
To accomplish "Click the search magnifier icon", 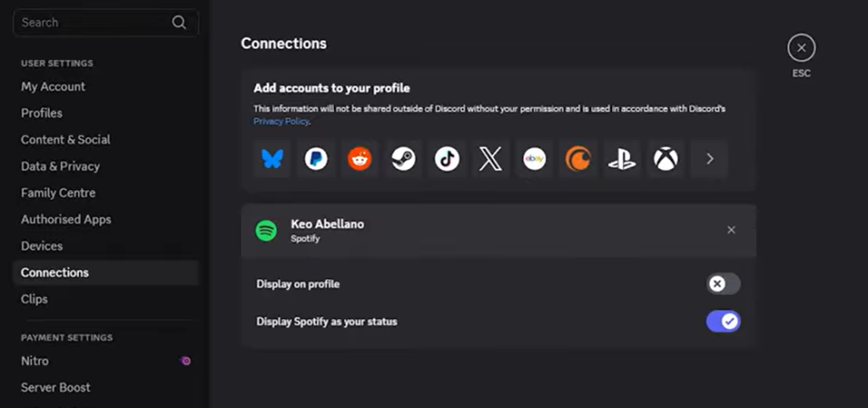I will click(x=179, y=22).
